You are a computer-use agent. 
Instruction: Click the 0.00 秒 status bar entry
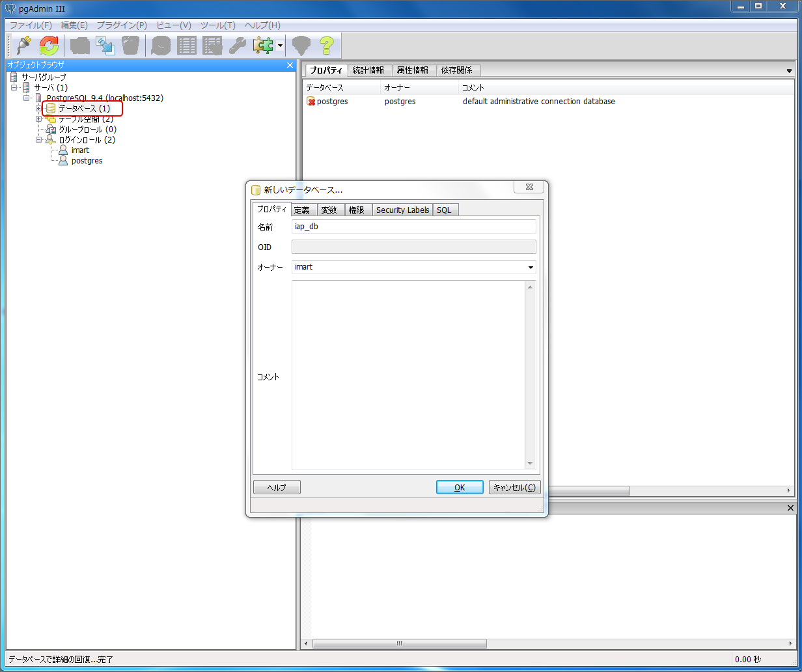pos(747,660)
